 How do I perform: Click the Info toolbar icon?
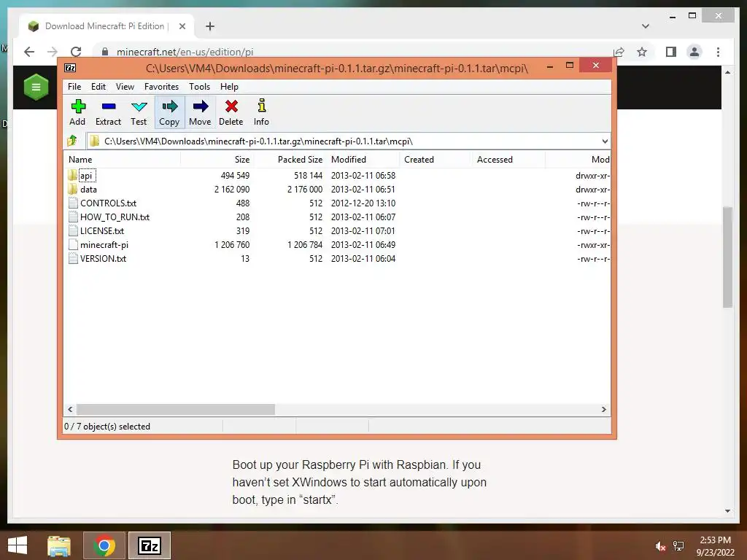coord(262,105)
